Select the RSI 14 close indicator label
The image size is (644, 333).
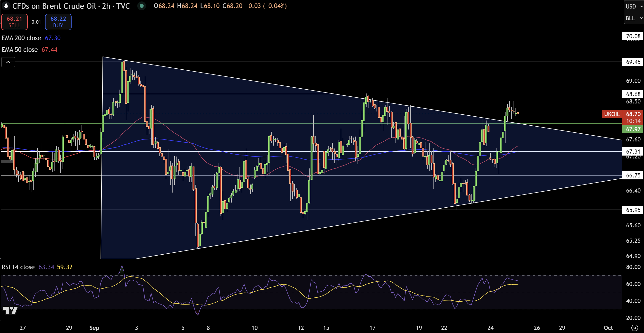(18, 267)
